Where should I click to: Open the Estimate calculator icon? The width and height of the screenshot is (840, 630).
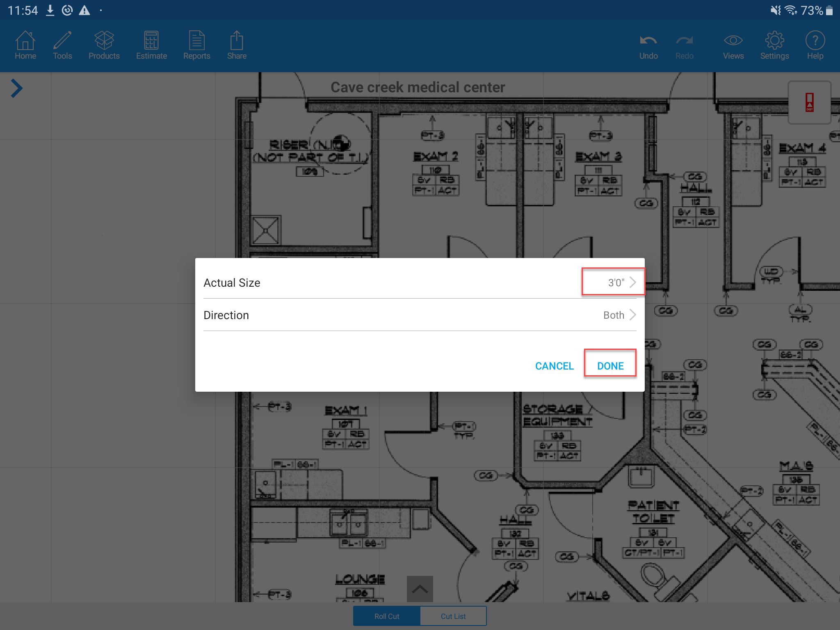[151, 45]
